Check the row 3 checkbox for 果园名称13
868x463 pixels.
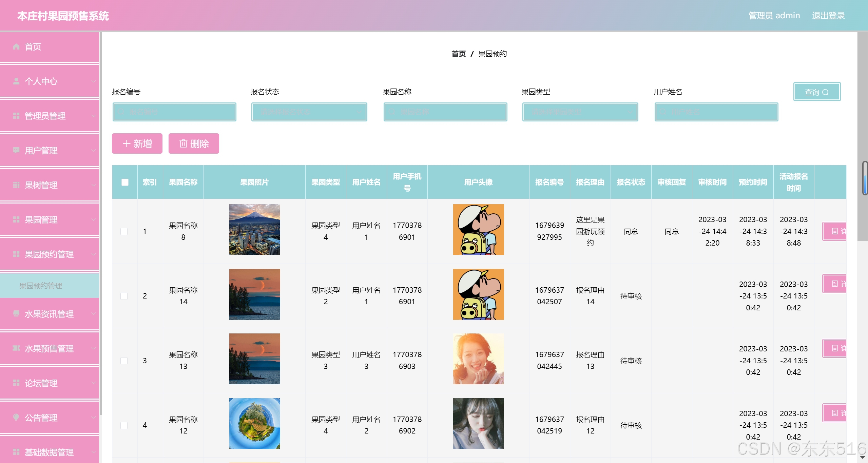click(x=124, y=361)
